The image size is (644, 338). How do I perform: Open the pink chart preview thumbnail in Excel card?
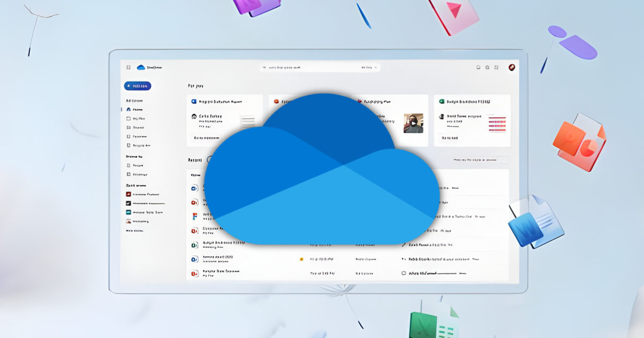coord(497,124)
